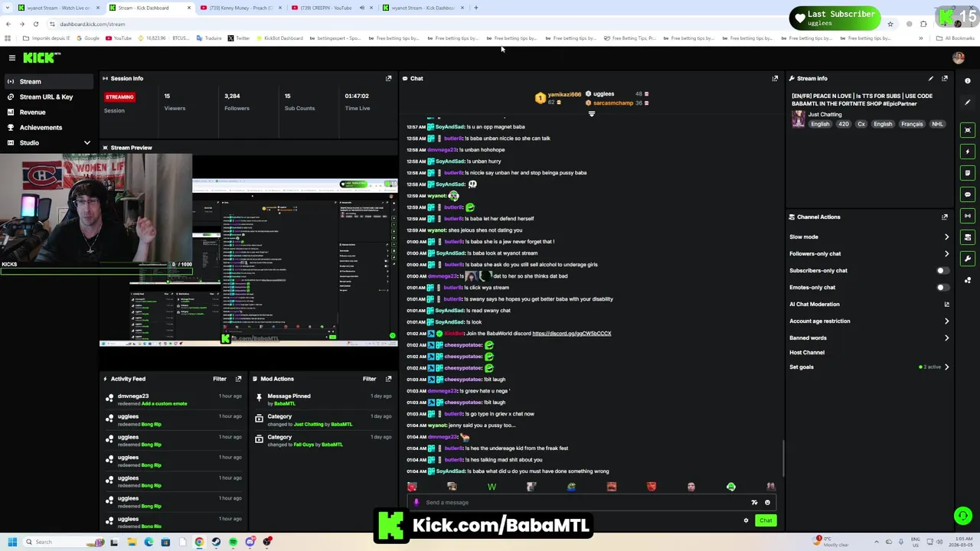Open the emoji picker in chat input
The height and width of the screenshot is (551, 980).
767,503
